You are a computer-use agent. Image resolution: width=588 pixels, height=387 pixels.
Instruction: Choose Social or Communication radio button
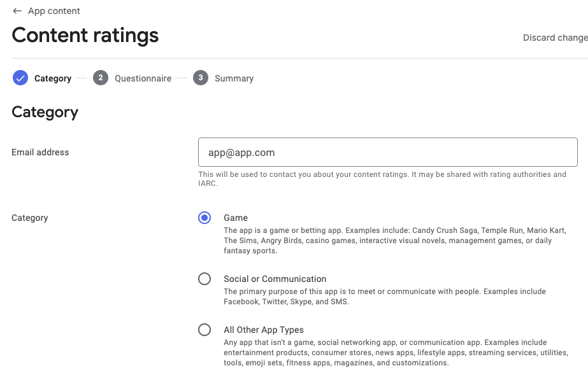(204, 279)
